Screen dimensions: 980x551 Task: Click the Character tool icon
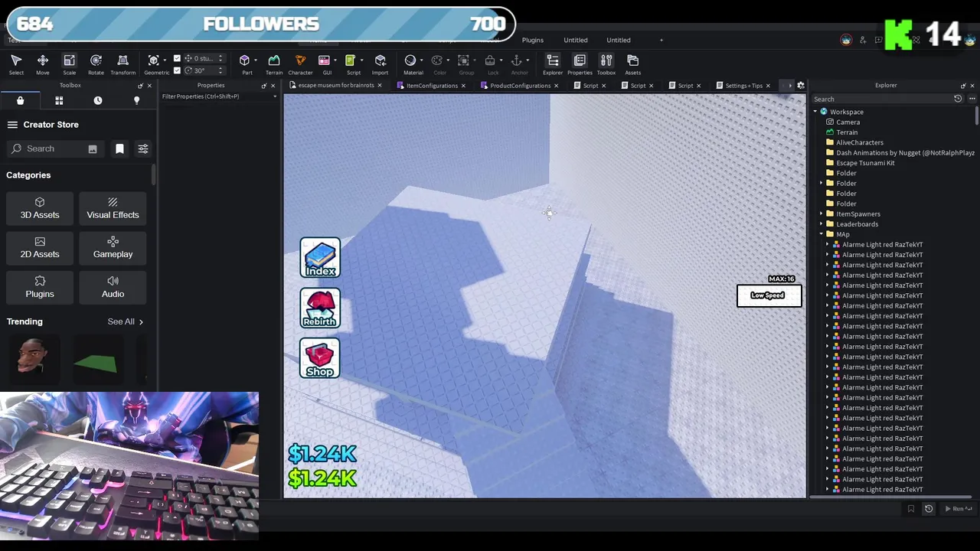click(x=300, y=64)
